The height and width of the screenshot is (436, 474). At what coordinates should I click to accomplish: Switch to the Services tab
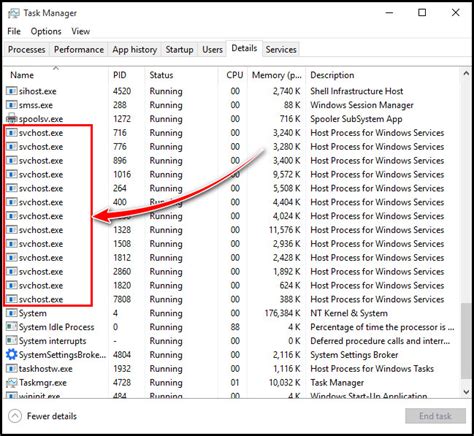coord(281,50)
